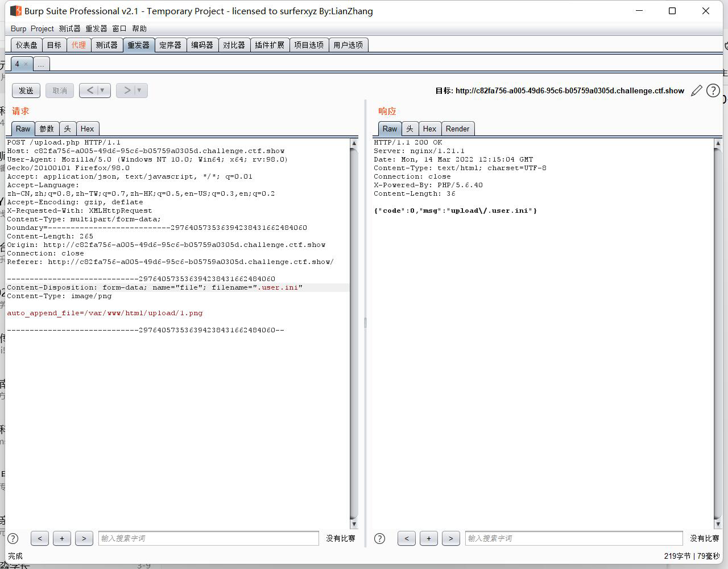Open the Burp menu
The width and height of the screenshot is (728, 569).
(18, 28)
